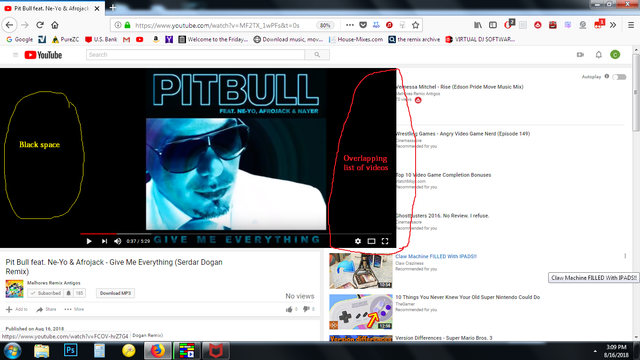This screenshot has width=640, height=360.
Task: Share the video via Share button
Action: [46, 309]
